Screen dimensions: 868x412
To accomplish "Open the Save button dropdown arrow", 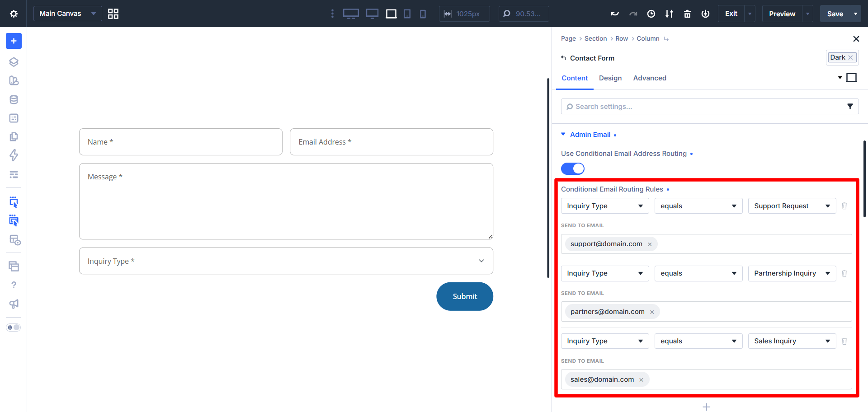I will [x=855, y=14].
